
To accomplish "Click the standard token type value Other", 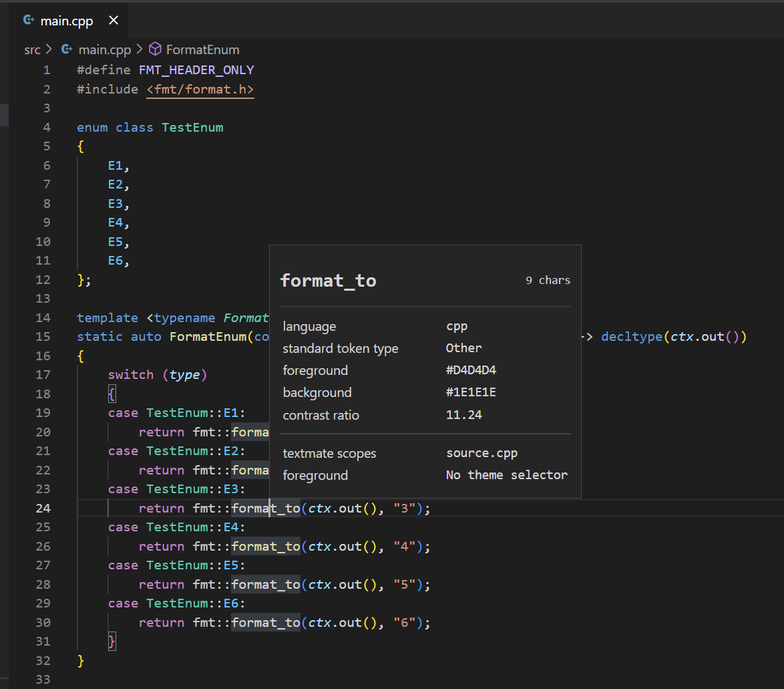I will pyautogui.click(x=464, y=348).
